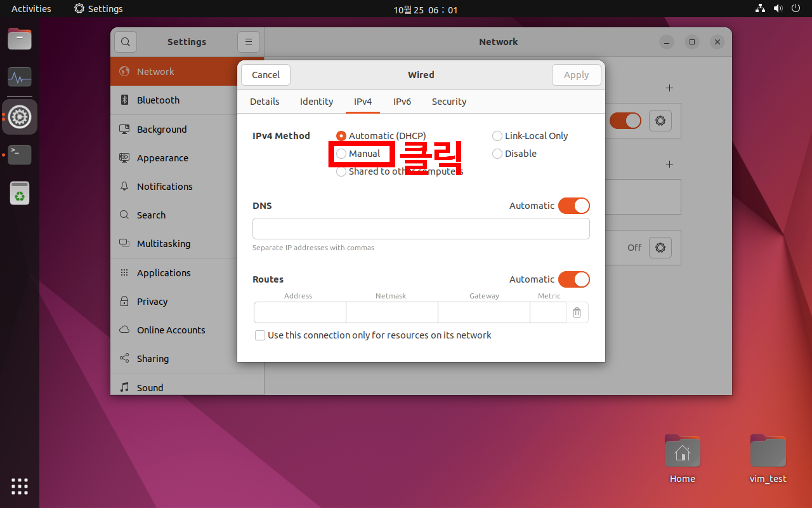Viewport: 812px width, 508px height.
Task: Click plus icon to add VPN
Action: (669, 164)
